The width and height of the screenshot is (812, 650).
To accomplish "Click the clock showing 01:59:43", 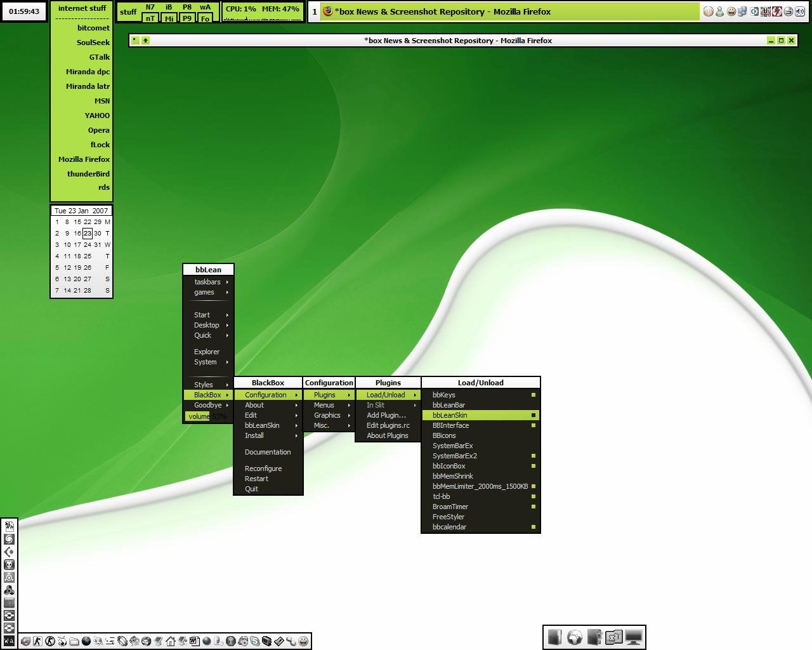I will tap(24, 11).
